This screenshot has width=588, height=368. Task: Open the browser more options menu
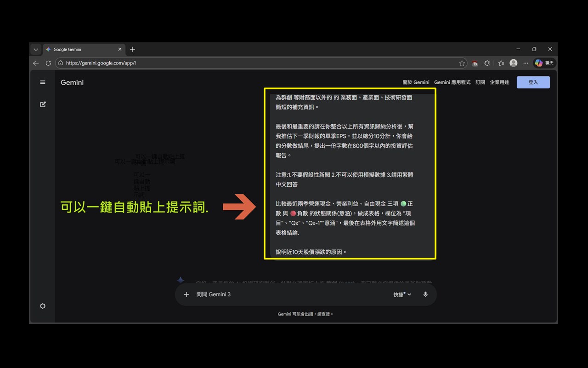[526, 63]
